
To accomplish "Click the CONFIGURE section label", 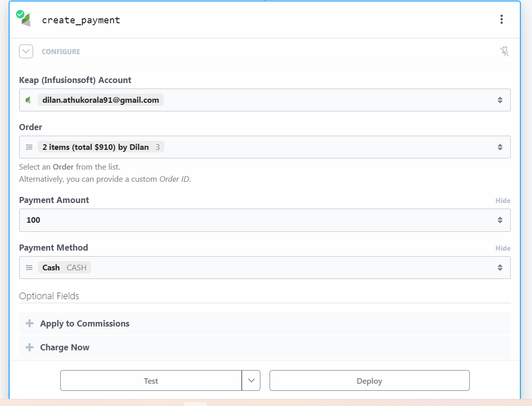I will tap(61, 52).
